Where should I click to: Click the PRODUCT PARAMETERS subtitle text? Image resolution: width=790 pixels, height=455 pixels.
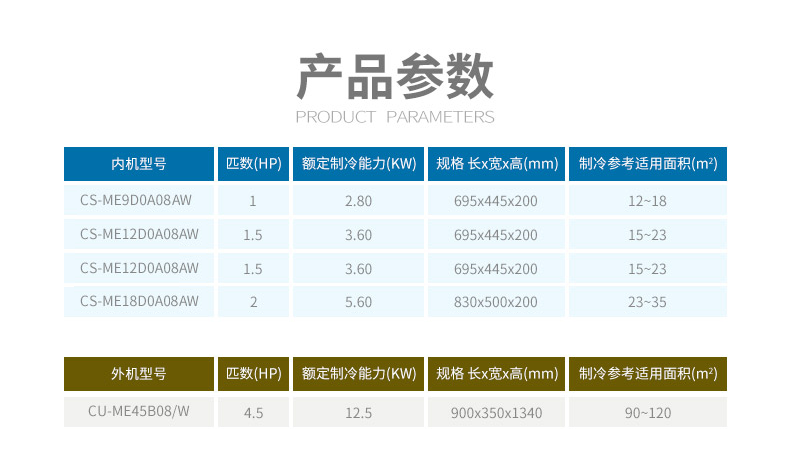pyautogui.click(x=395, y=117)
